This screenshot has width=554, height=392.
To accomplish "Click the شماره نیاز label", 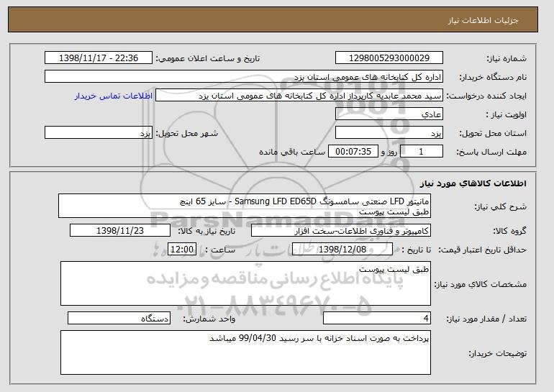I will pos(507,58).
